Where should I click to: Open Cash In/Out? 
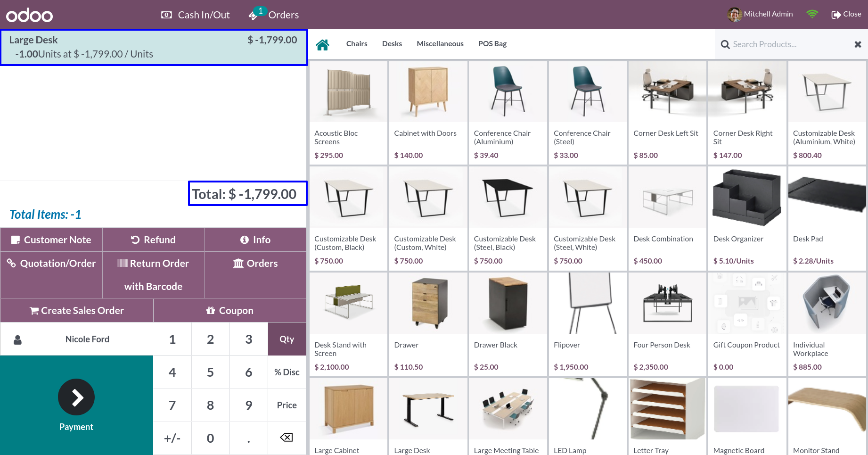[195, 15]
